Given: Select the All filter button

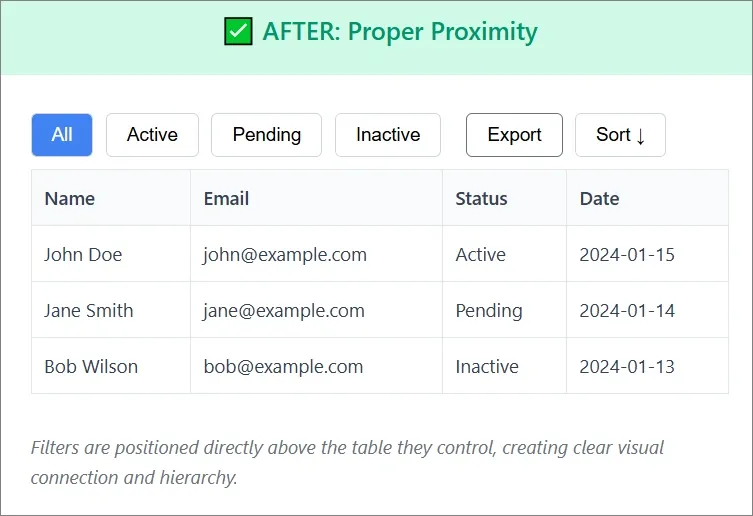Looking at the screenshot, I should pyautogui.click(x=62, y=135).
